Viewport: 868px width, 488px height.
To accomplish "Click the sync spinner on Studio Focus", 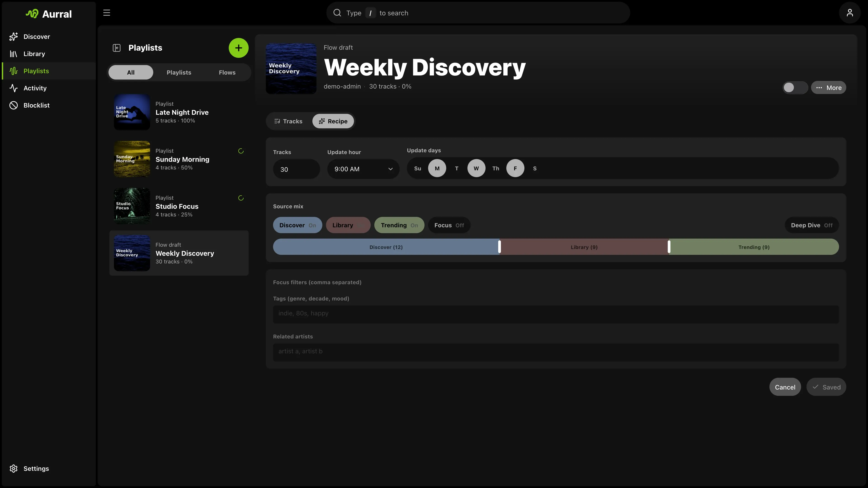I will pos(241,198).
